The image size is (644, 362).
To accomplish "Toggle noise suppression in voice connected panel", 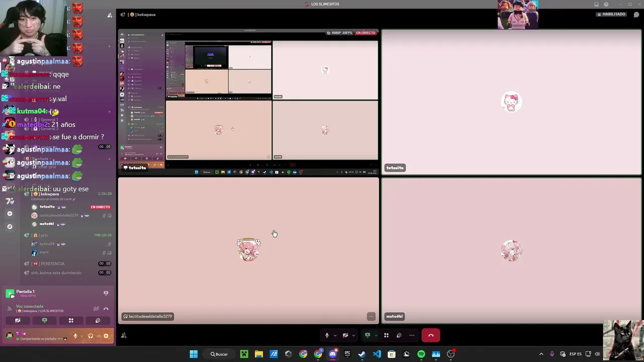I will pyautogui.click(x=96, y=309).
